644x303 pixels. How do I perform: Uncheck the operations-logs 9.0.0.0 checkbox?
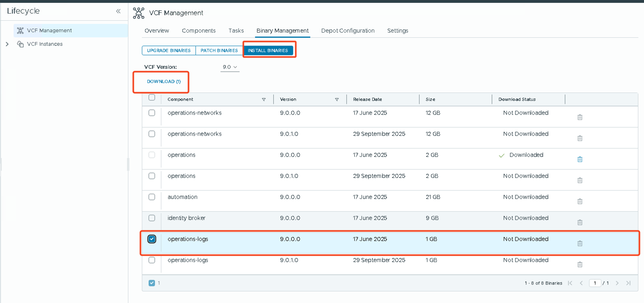point(152,239)
